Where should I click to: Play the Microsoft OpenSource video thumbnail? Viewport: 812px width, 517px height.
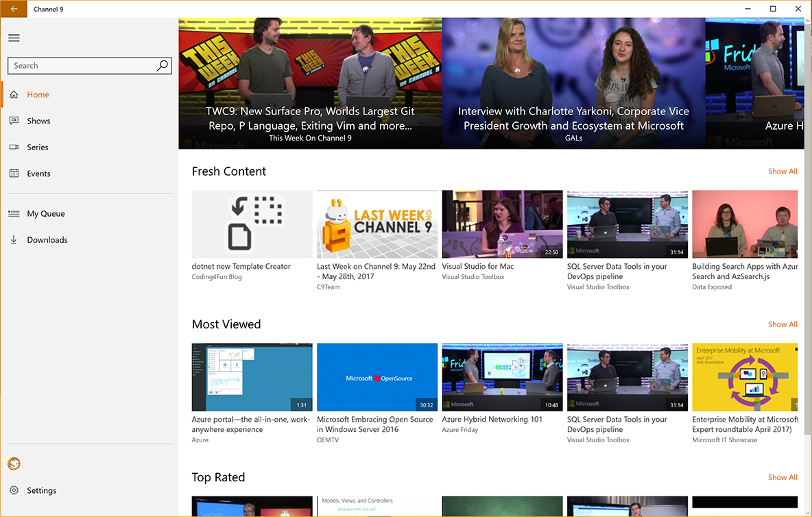(377, 377)
